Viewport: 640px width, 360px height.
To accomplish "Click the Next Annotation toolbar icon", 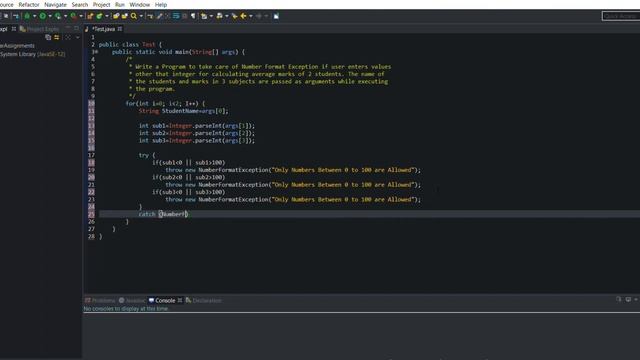I will pos(204,16).
